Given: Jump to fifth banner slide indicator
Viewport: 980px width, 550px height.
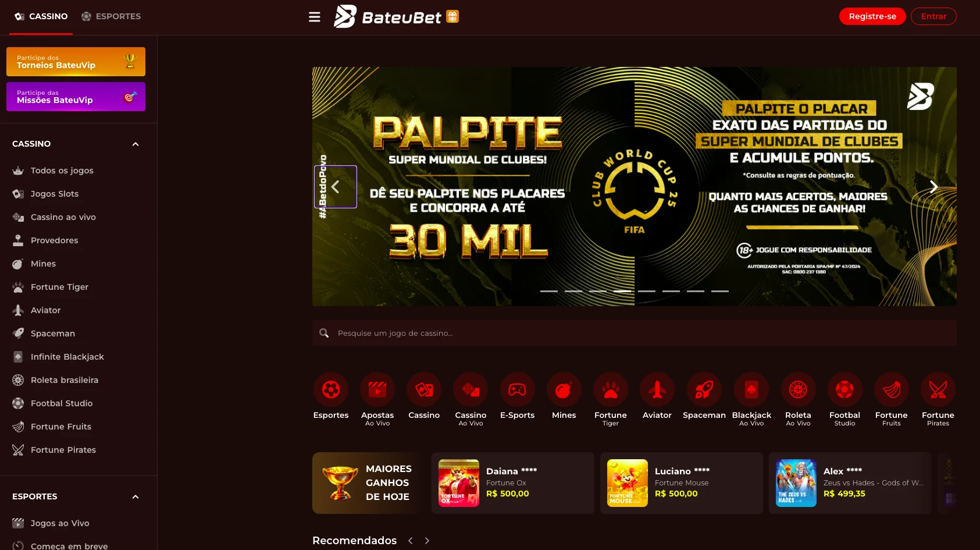Looking at the screenshot, I should pyautogui.click(x=647, y=291).
